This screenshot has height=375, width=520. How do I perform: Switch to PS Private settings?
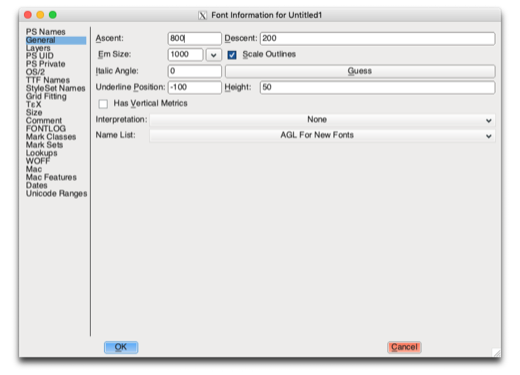click(46, 64)
